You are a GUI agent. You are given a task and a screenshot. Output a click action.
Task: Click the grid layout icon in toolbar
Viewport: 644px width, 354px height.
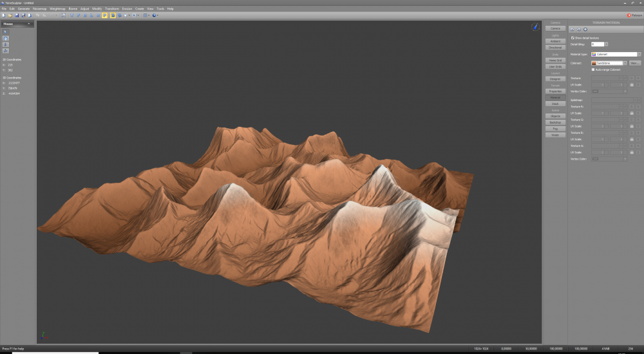tap(146, 15)
